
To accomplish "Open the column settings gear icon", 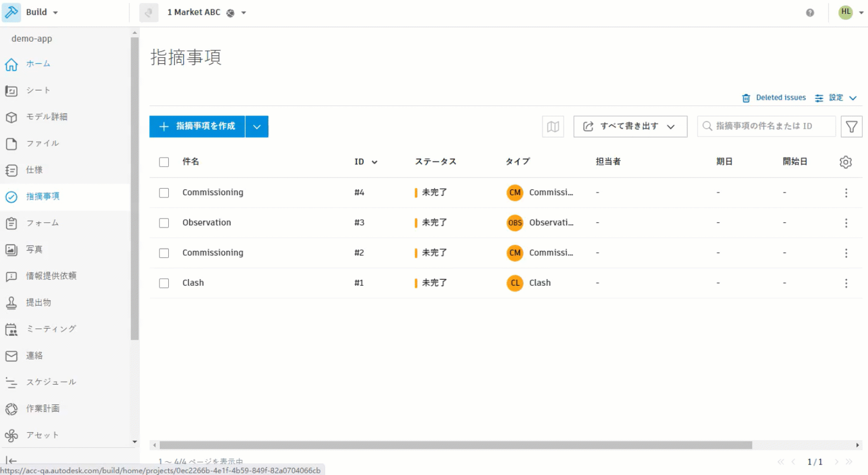I will click(845, 161).
